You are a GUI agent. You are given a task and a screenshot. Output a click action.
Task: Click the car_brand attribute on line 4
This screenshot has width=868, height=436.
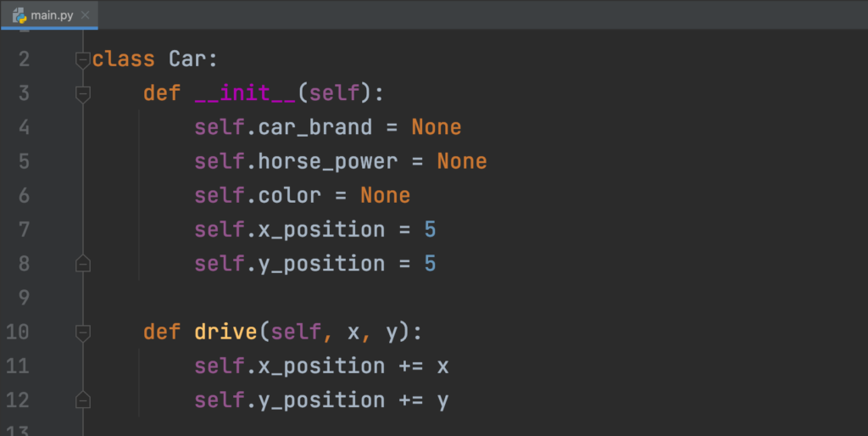pyautogui.click(x=315, y=127)
